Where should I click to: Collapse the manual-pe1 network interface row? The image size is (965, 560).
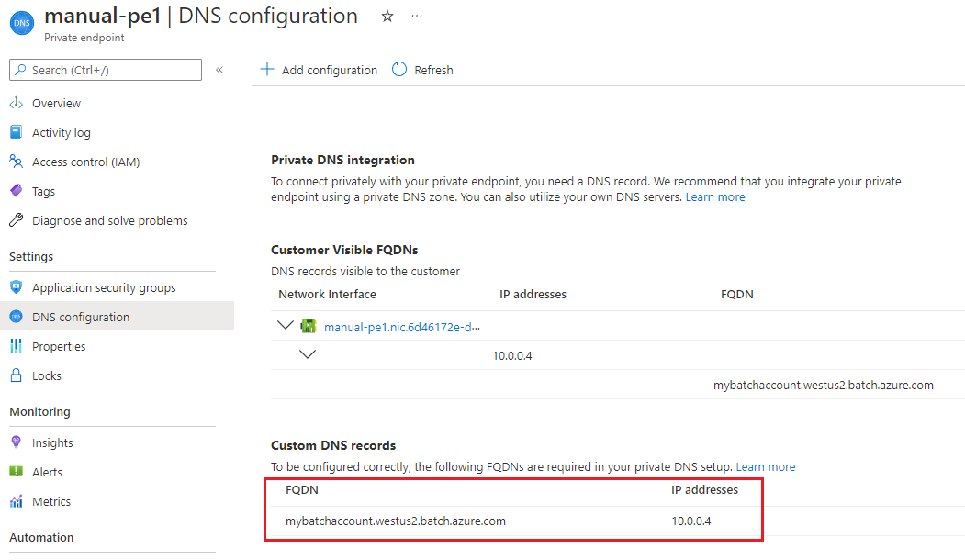[x=286, y=324]
